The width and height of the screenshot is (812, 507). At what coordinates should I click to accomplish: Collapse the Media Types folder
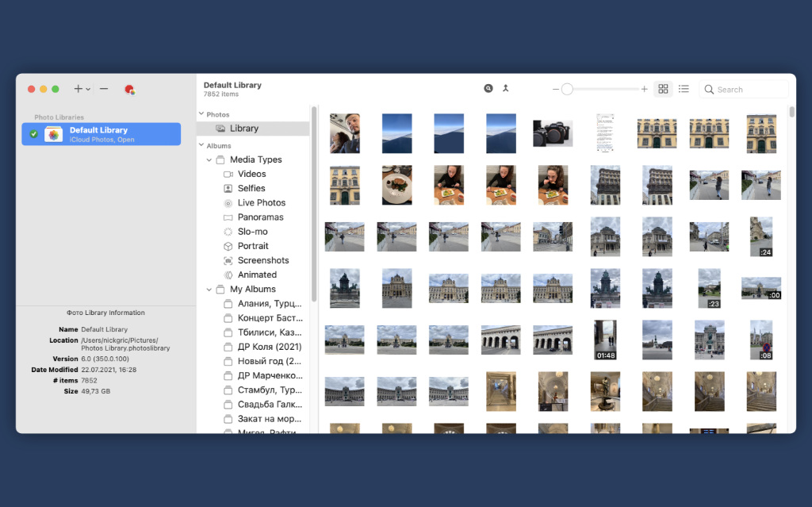coord(209,160)
